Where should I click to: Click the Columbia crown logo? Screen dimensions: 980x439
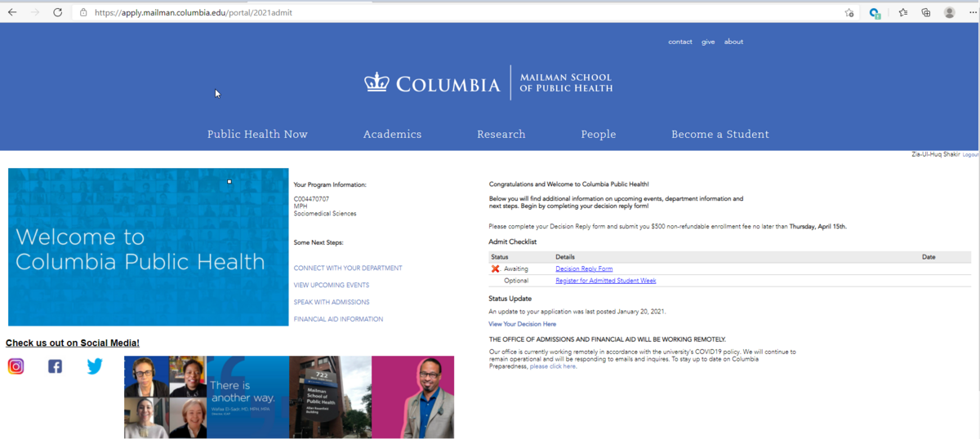(376, 82)
